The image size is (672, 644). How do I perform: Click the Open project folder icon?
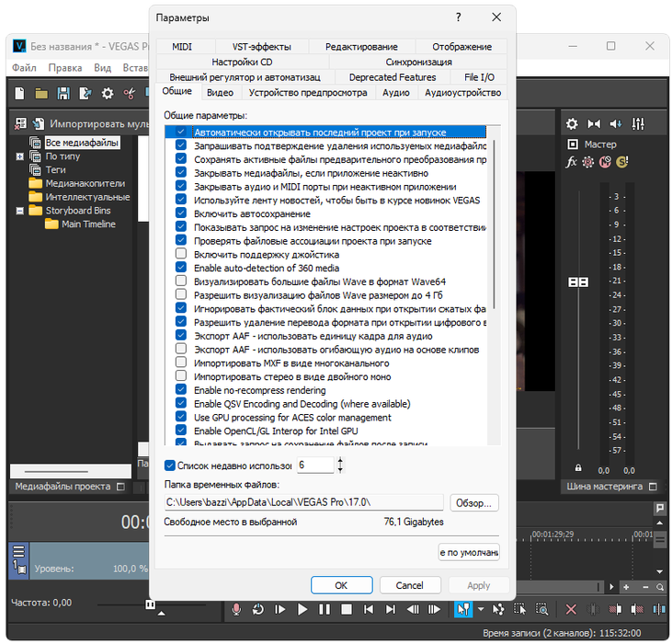click(41, 93)
